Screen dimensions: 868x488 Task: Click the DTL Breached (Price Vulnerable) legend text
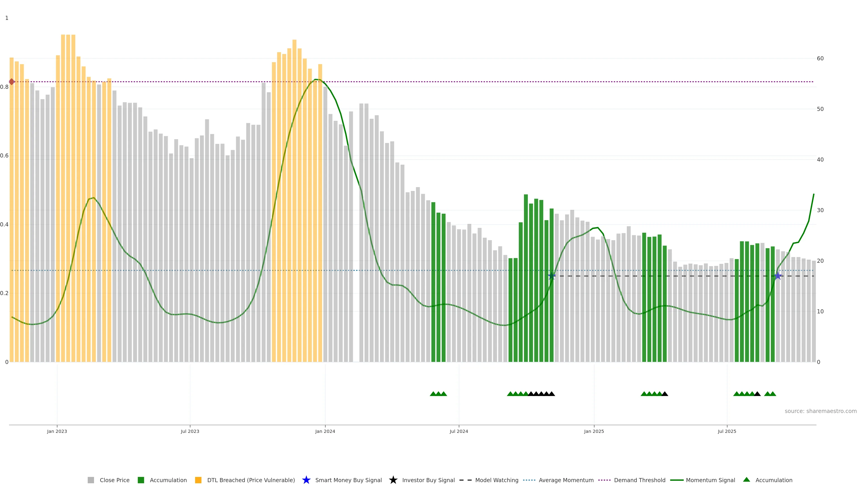(x=251, y=480)
